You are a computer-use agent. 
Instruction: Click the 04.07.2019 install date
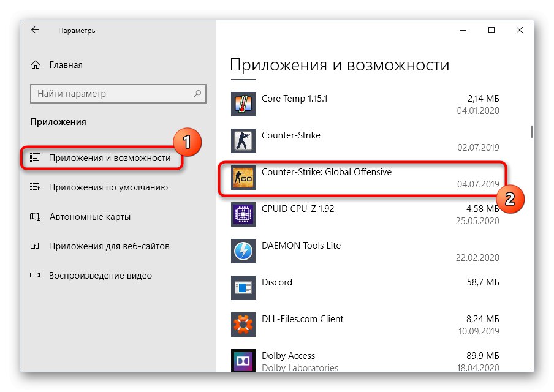(x=478, y=184)
